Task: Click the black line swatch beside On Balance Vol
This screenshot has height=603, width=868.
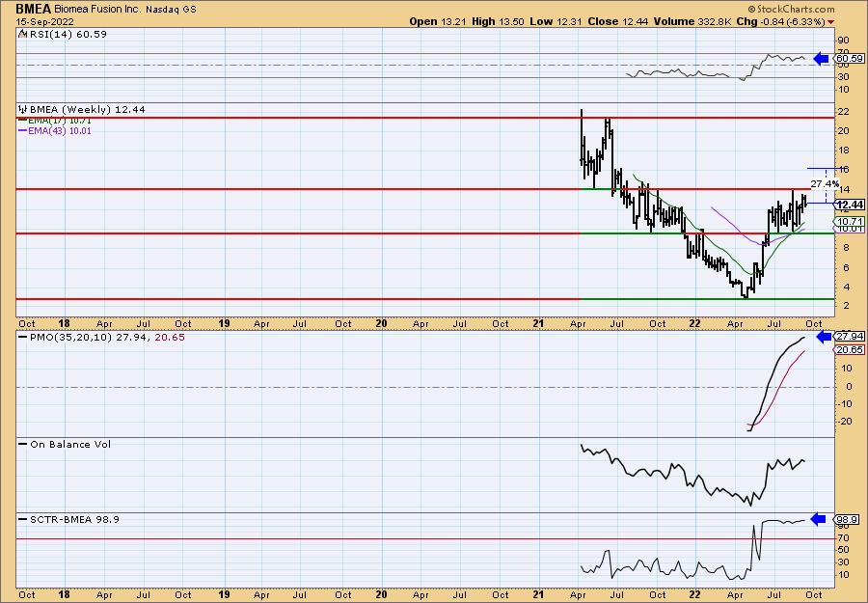Action: pos(23,444)
